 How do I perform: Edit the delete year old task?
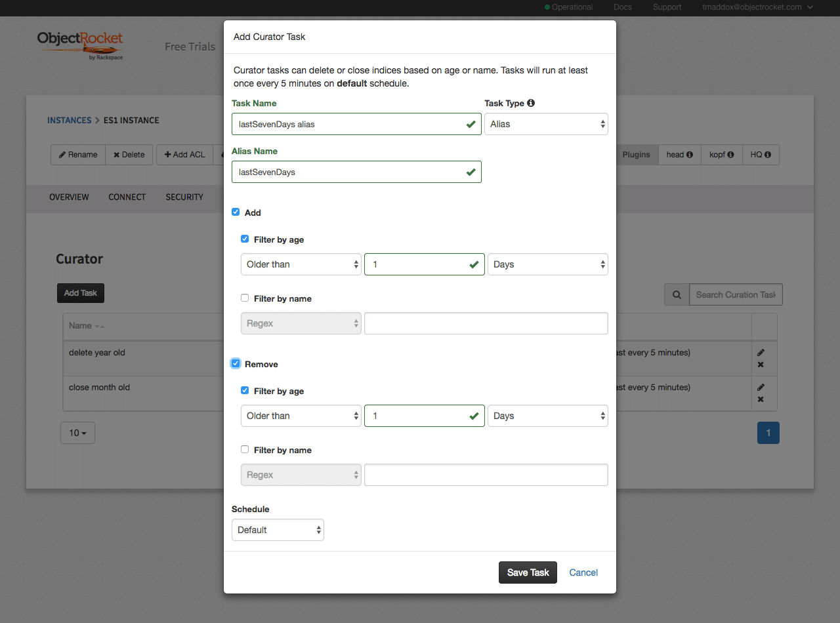point(761,352)
